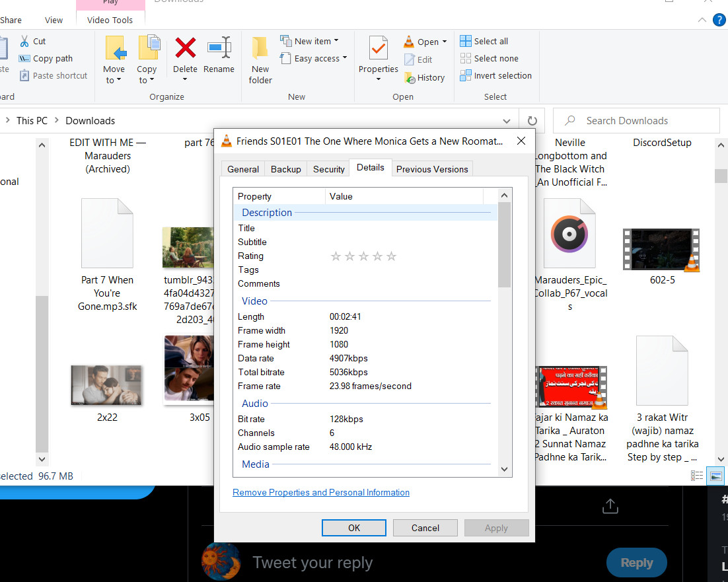Open Properties checkmark icon in ribbon
728x582 pixels.
tap(379, 48)
